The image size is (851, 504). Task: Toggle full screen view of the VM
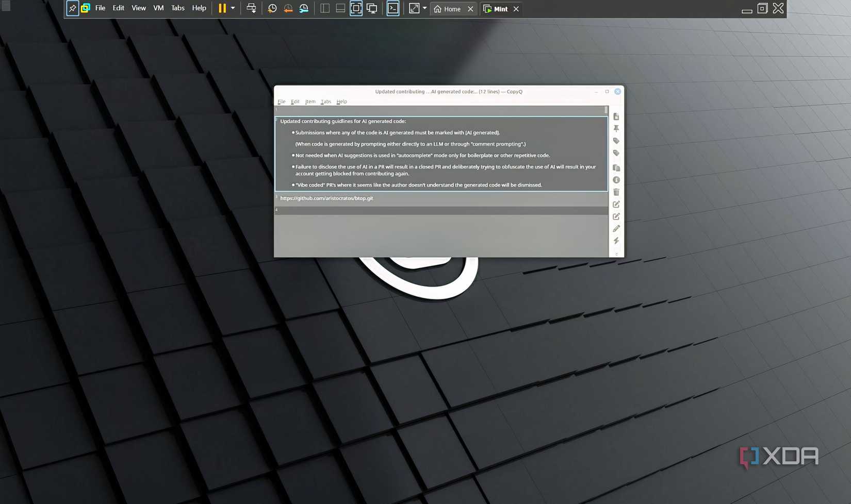tap(356, 8)
